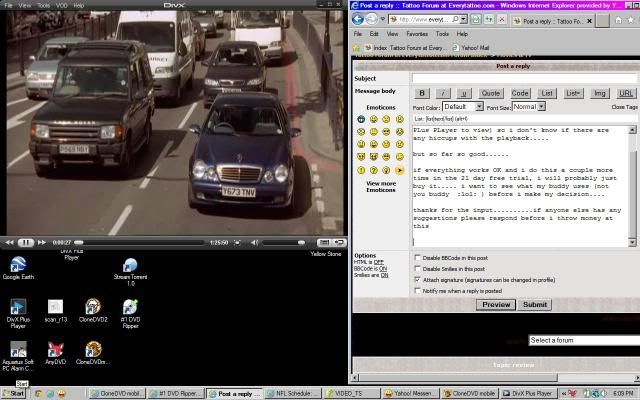
Task: Open the Favorites menu in Internet Explorer
Action: [417, 34]
